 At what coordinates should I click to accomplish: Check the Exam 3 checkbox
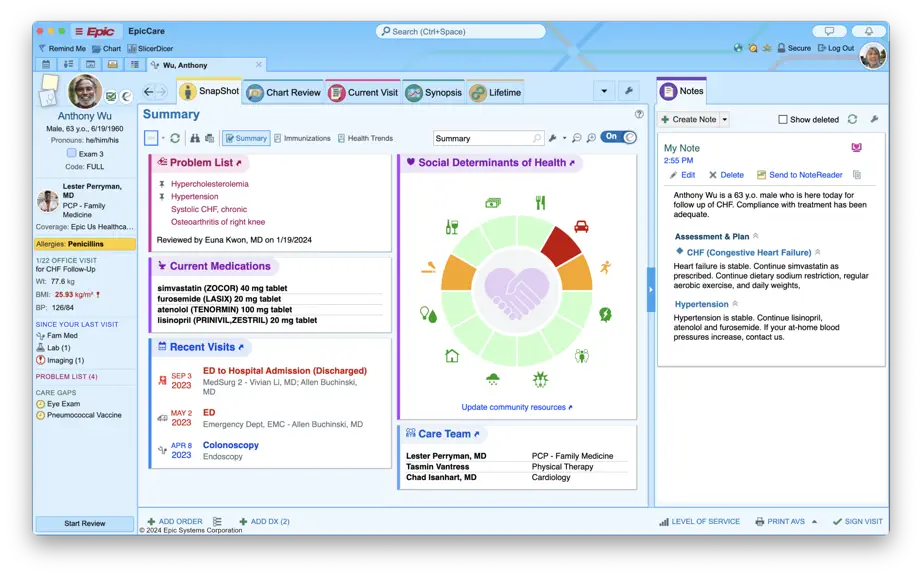click(x=71, y=153)
